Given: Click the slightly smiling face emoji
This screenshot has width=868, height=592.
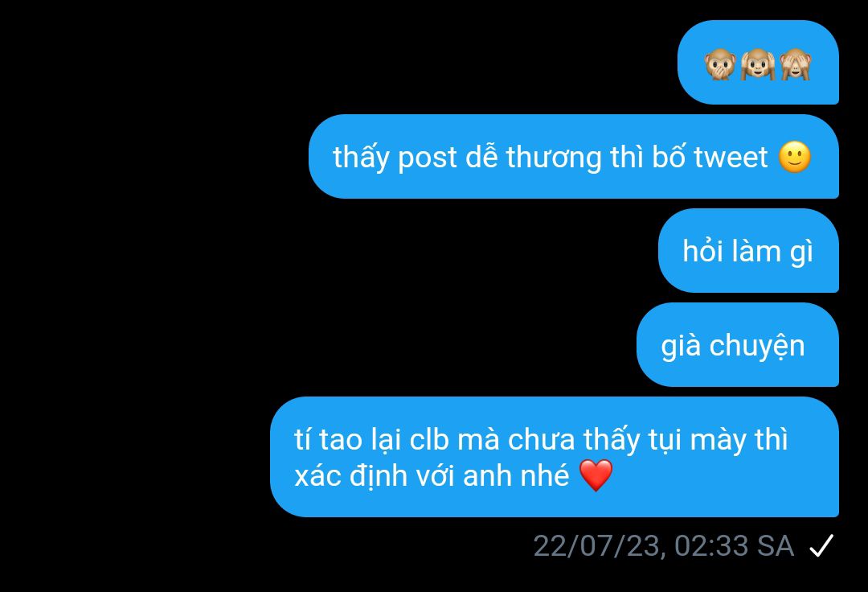Looking at the screenshot, I should [795, 158].
